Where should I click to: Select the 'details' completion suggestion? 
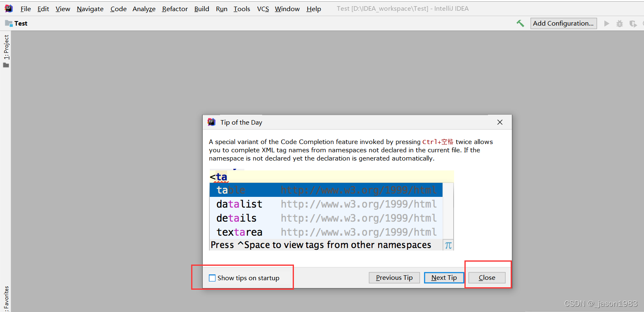click(x=326, y=218)
